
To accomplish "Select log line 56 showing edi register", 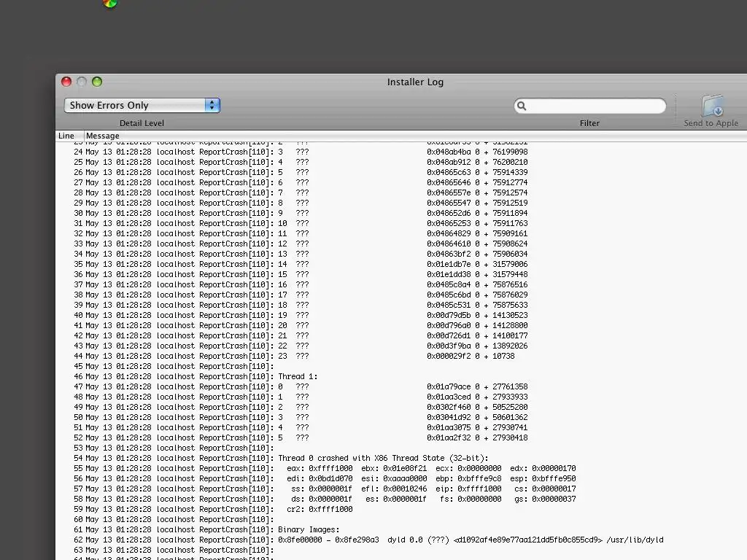I will (401, 478).
